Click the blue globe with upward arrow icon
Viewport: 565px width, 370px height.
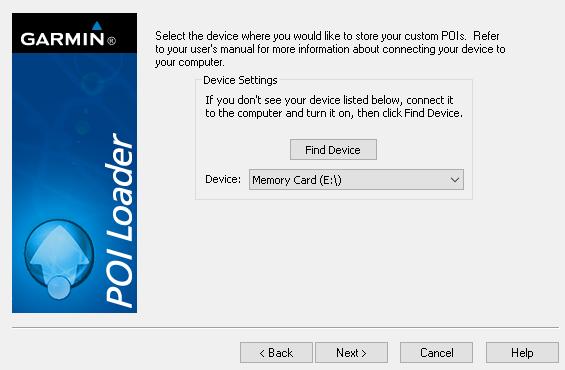(59, 254)
